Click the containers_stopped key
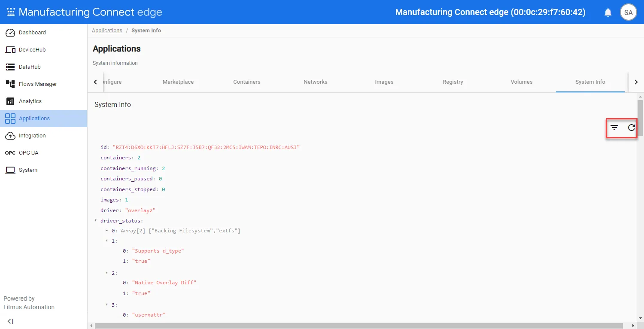644x329 pixels. pyautogui.click(x=128, y=189)
